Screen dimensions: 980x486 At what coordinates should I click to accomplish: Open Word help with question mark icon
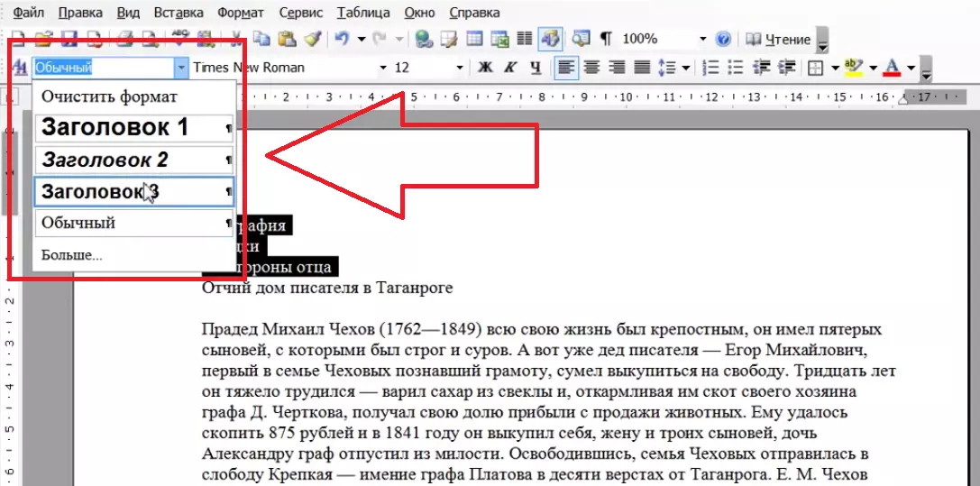[x=722, y=40]
